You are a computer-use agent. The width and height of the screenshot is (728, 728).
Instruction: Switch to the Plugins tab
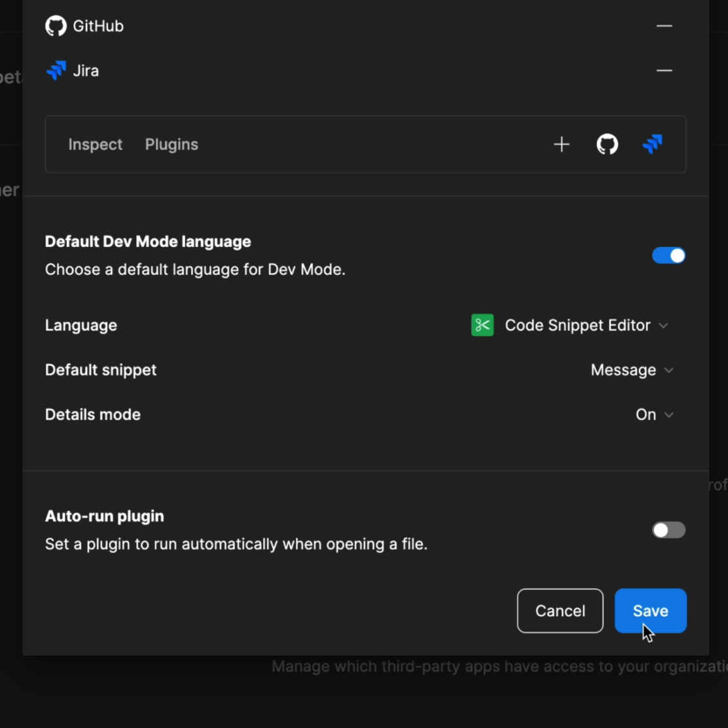pos(172,145)
